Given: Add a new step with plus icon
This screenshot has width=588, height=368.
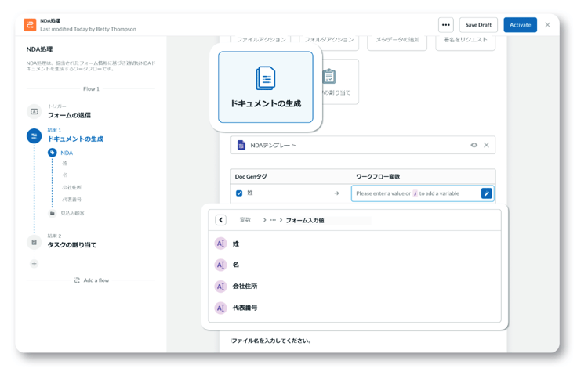Looking at the screenshot, I should point(34,264).
